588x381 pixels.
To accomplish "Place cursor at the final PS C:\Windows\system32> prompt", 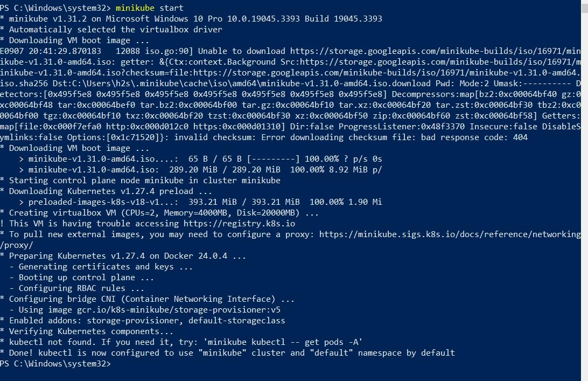I will point(55,364).
